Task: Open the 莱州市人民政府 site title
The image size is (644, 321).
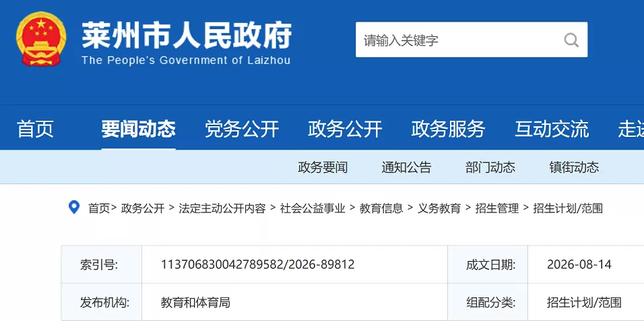Action: 187,35
